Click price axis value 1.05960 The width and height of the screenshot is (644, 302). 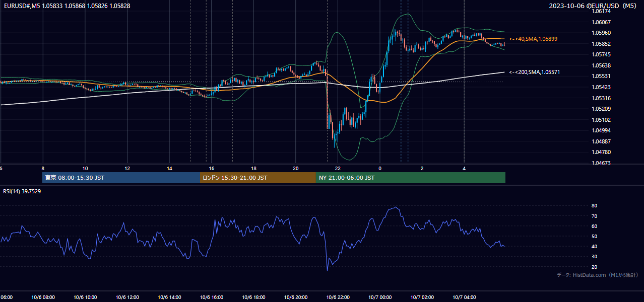pos(601,33)
